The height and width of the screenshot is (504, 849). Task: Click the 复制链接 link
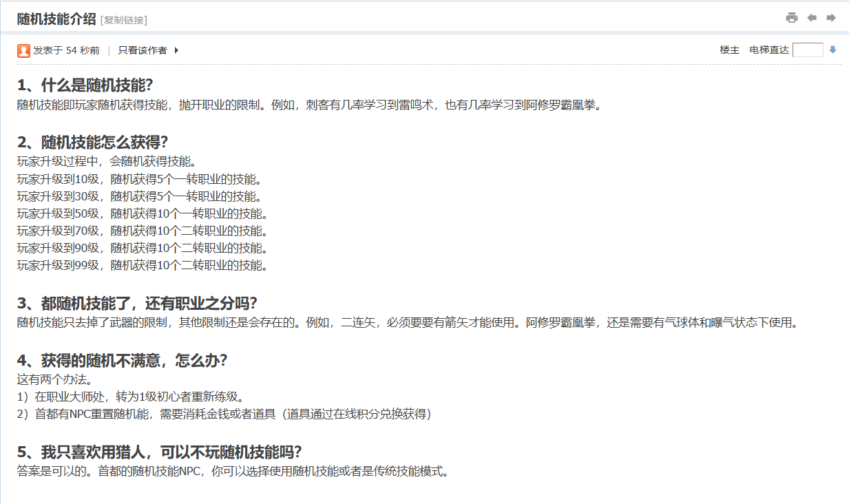[124, 20]
